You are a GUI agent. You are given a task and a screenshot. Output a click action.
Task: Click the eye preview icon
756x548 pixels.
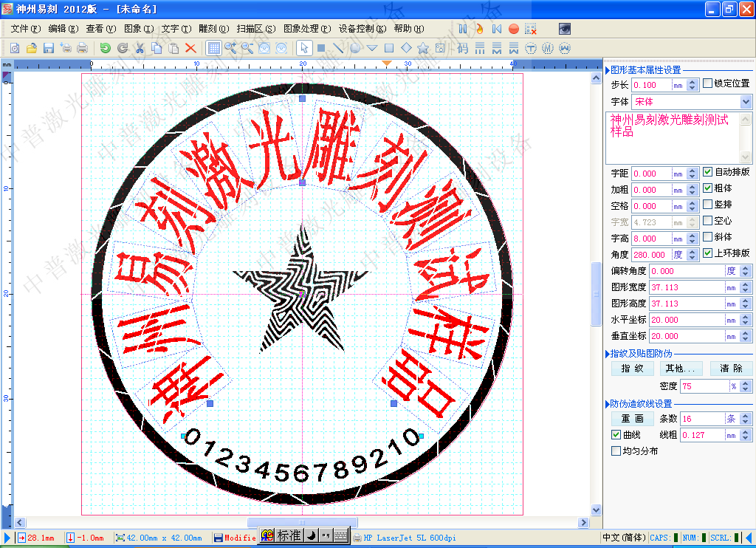565,29
